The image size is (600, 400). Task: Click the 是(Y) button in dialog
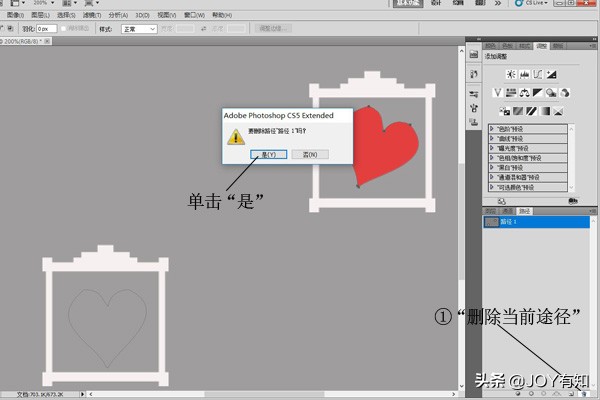pos(268,155)
